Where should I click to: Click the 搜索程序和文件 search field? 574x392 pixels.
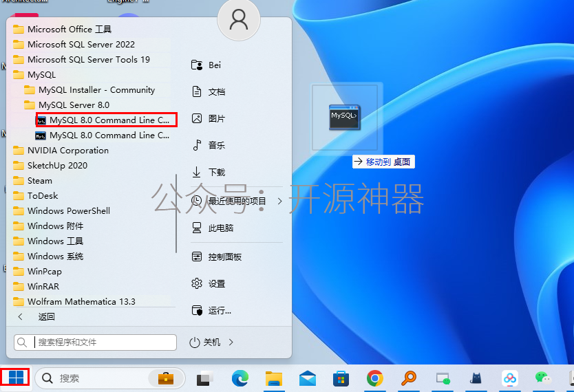tap(95, 342)
